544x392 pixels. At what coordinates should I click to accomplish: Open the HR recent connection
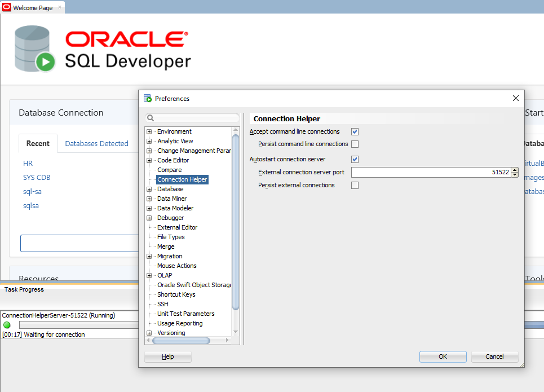click(28, 163)
